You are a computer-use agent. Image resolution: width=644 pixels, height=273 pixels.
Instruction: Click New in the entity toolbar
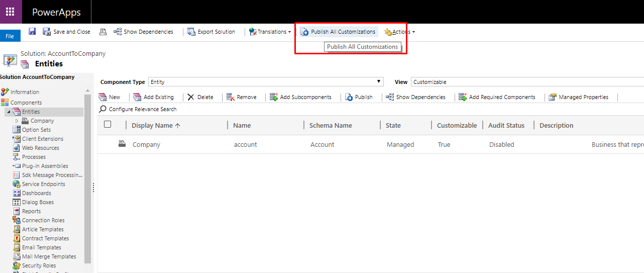(x=110, y=97)
